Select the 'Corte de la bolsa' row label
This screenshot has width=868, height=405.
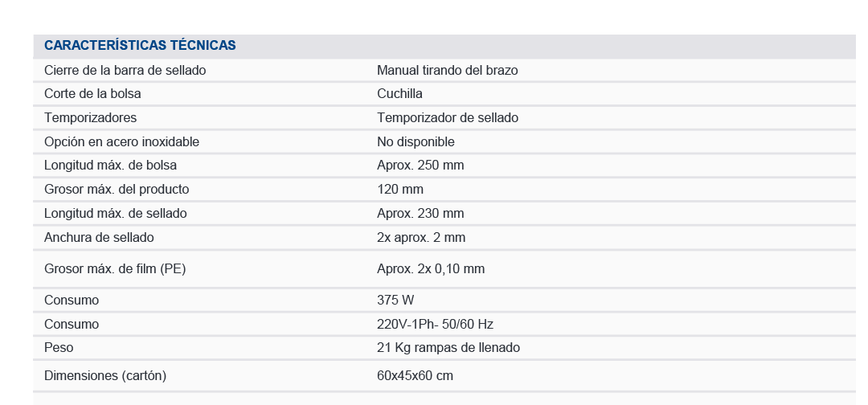[92, 94]
